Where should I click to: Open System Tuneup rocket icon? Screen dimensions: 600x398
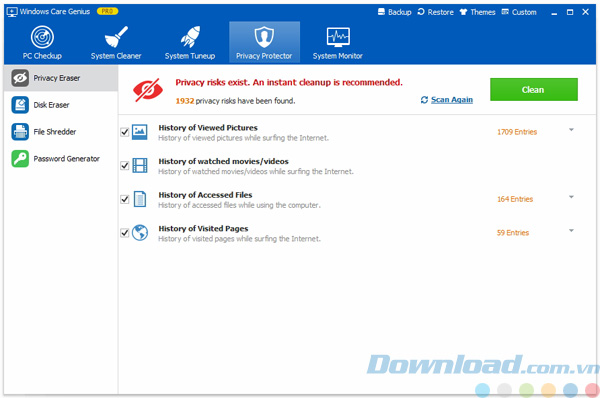[190, 37]
